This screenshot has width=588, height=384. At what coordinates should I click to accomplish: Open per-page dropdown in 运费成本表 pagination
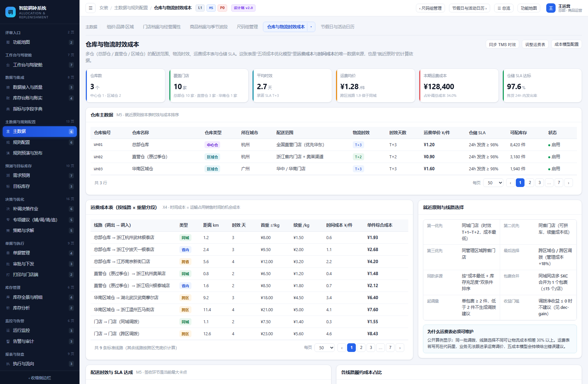(324, 348)
